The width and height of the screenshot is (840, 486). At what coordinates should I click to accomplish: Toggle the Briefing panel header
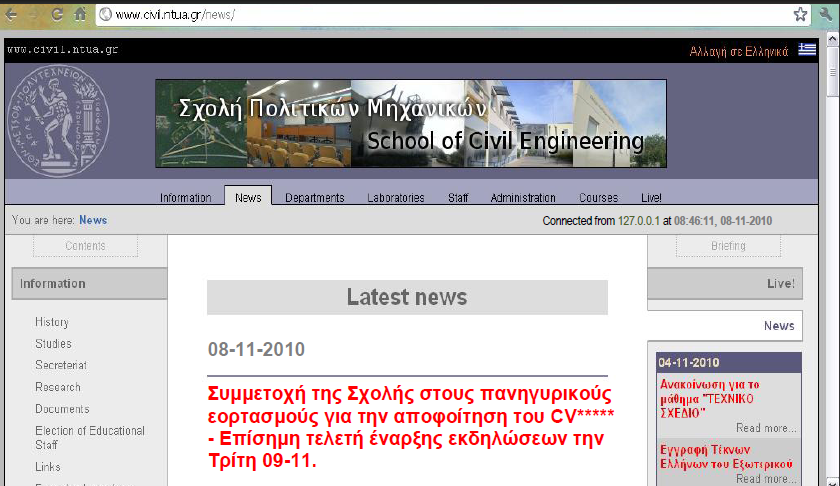tap(728, 246)
